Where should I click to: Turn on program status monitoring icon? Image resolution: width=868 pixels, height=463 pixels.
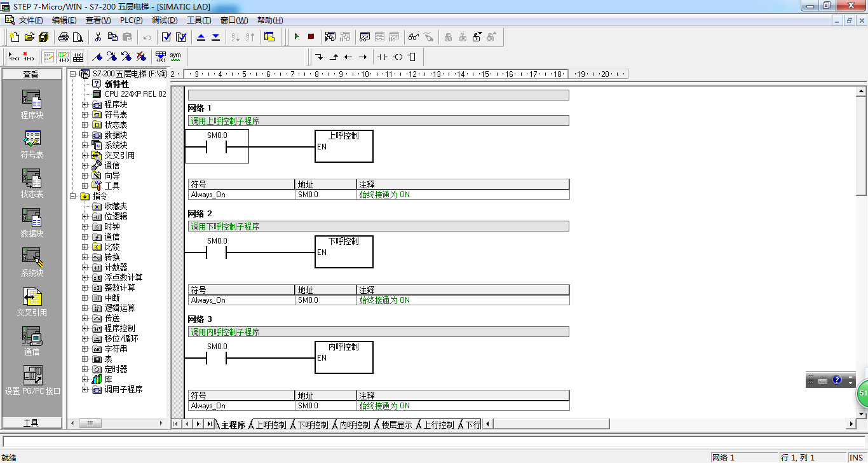click(x=330, y=37)
